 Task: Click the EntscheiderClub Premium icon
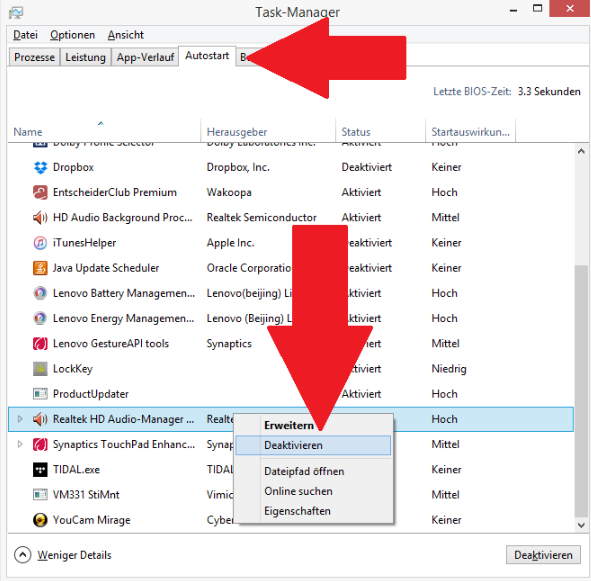[x=40, y=193]
